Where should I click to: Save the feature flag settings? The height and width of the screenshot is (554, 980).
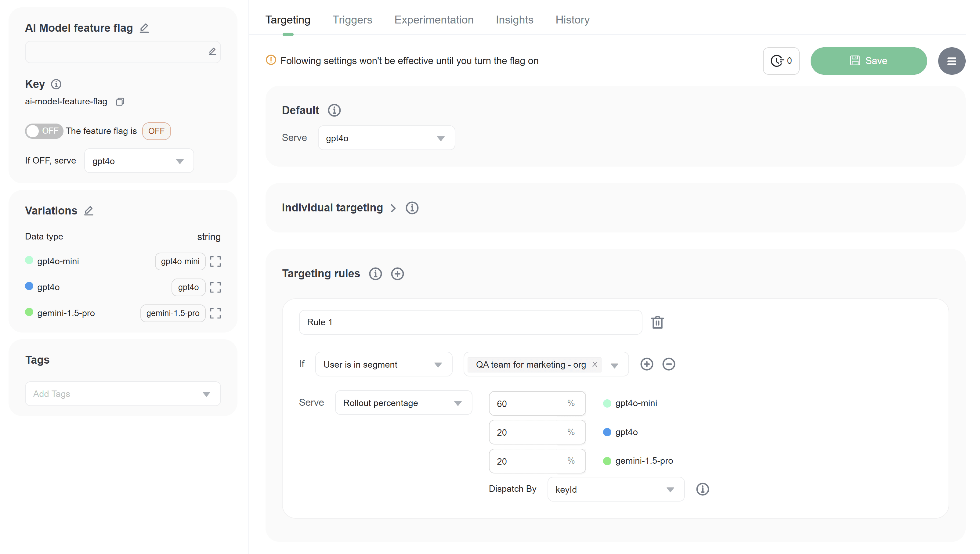pyautogui.click(x=869, y=60)
